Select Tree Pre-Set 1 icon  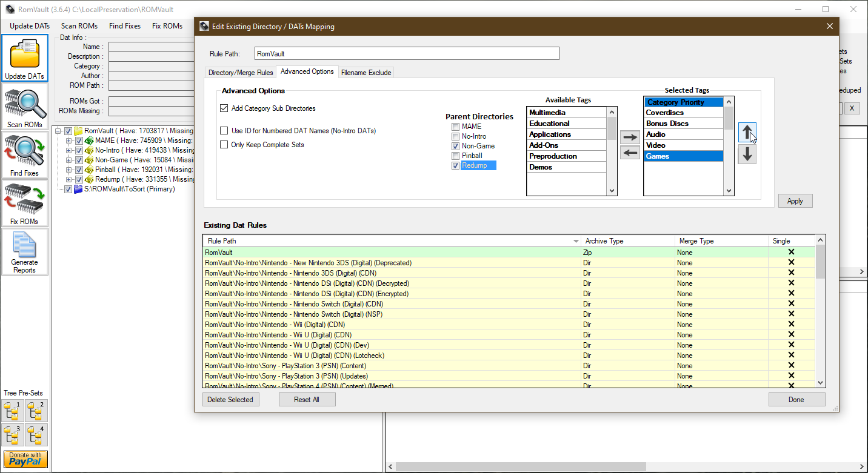[13, 411]
